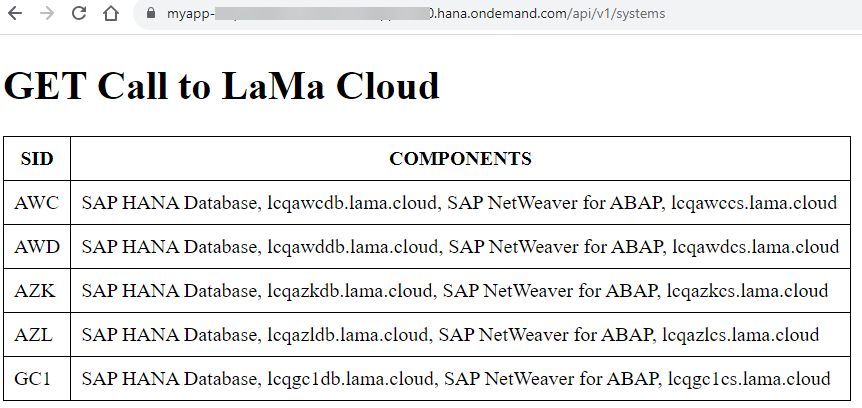
Task: Select the AWC SID cell
Action: pyautogui.click(x=37, y=202)
